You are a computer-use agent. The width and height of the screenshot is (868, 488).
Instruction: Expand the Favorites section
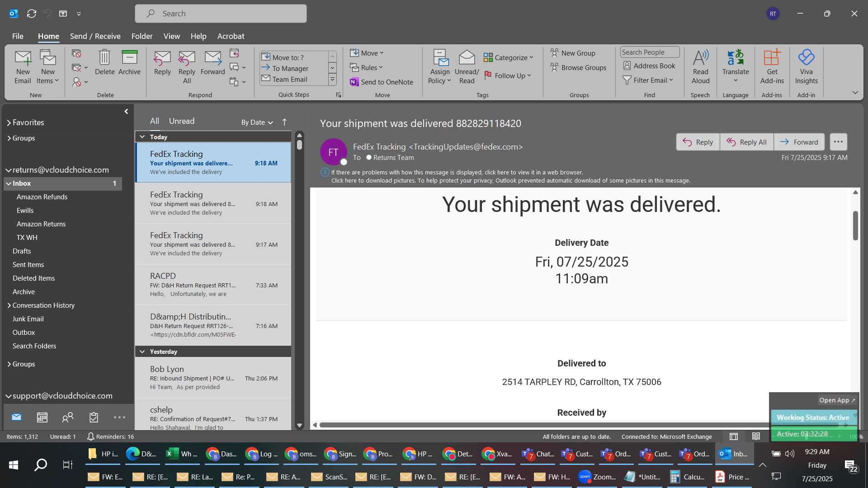click(9, 122)
